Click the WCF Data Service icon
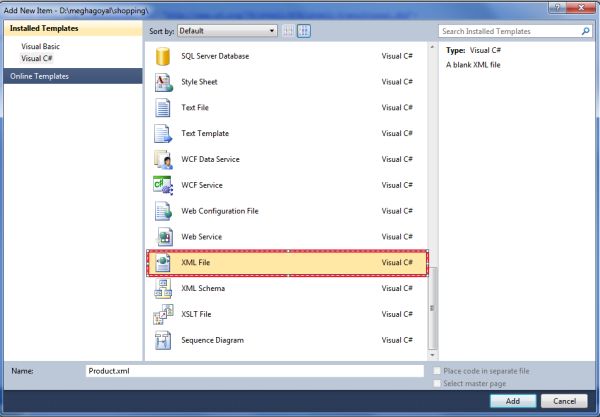 pos(163,159)
